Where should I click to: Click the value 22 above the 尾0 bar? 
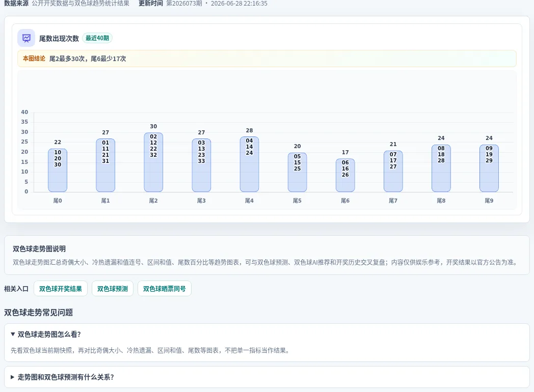(x=58, y=142)
